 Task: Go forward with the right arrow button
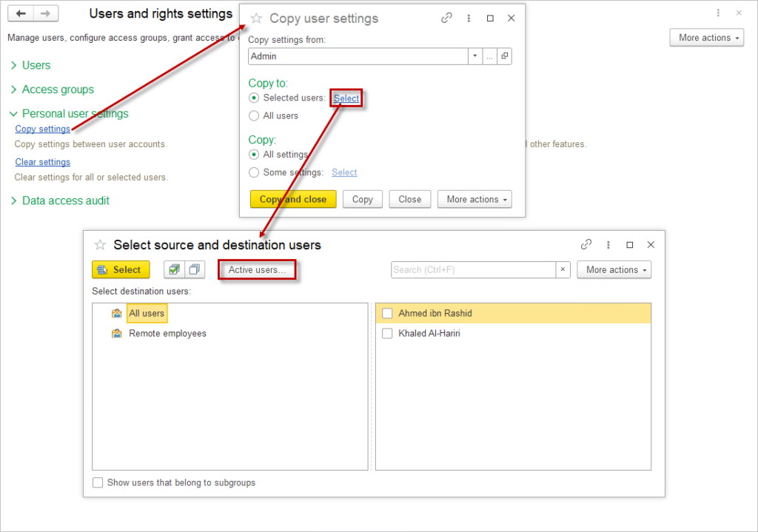pyautogui.click(x=46, y=13)
